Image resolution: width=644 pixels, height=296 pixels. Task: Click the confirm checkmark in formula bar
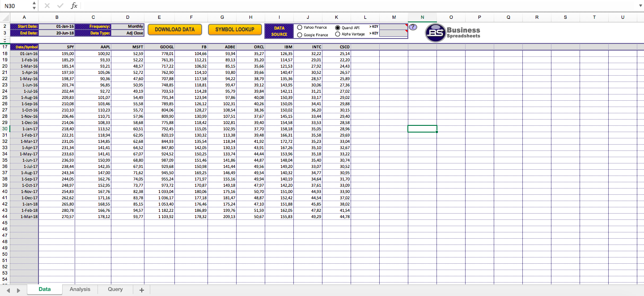point(60,6)
